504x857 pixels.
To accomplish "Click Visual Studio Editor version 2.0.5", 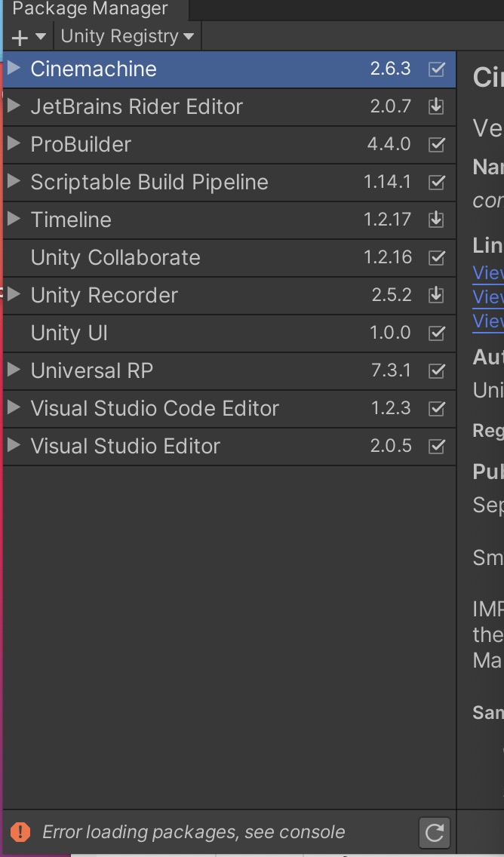I will tap(391, 445).
